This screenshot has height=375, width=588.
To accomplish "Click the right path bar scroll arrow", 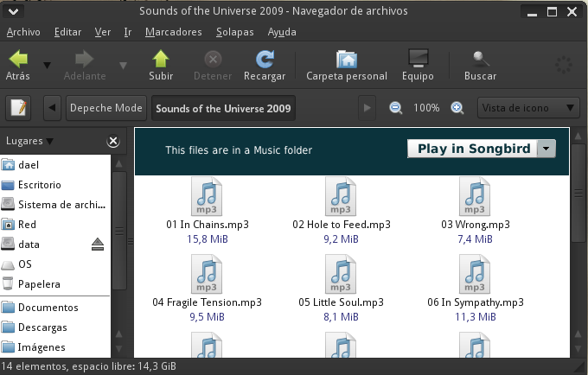I will tap(367, 108).
